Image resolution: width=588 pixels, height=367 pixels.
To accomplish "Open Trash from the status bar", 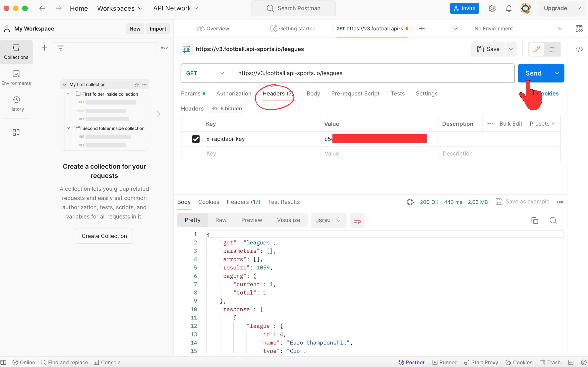I will click(x=550, y=362).
